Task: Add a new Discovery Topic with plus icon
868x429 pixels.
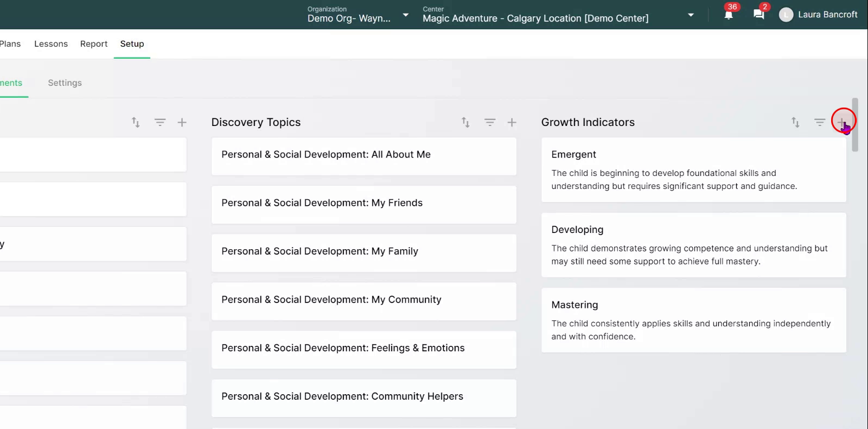Action: [x=512, y=122]
